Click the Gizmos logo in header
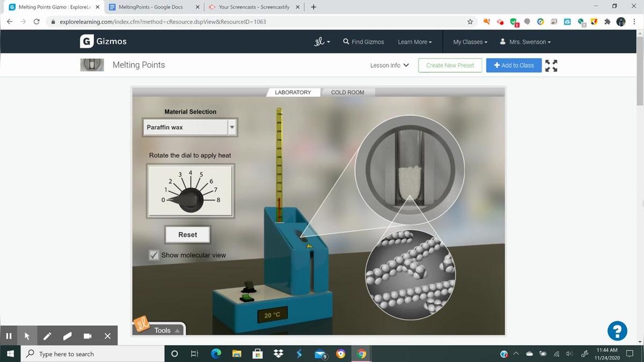Viewport: 644px width, 362px height. (x=104, y=41)
